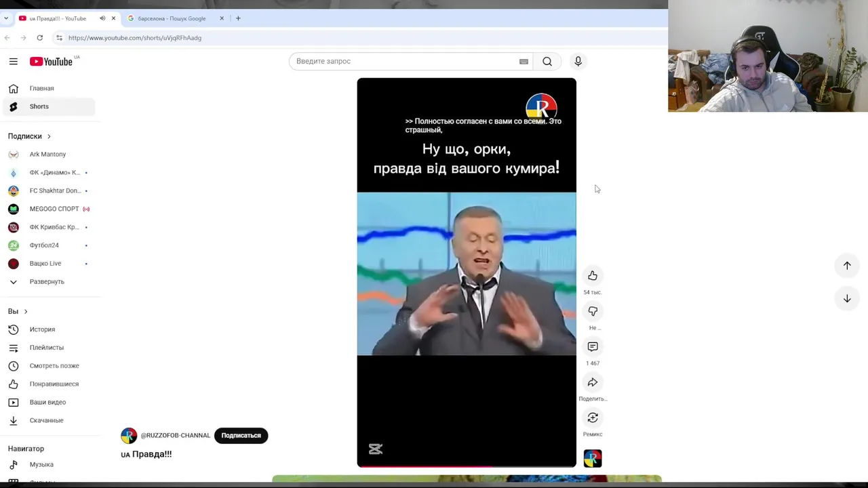Image resolution: width=868 pixels, height=488 pixels.
Task: Go to previous Short with up arrow
Action: (847, 266)
